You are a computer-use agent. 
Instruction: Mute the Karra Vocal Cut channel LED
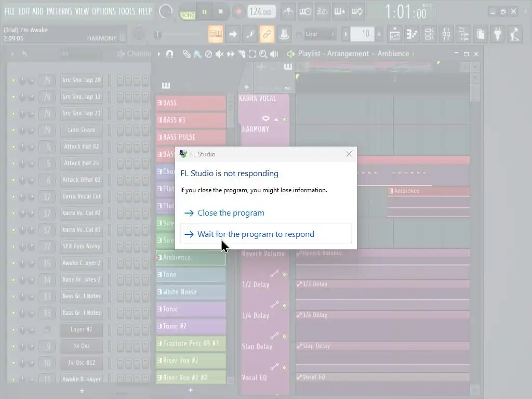[x=14, y=197]
